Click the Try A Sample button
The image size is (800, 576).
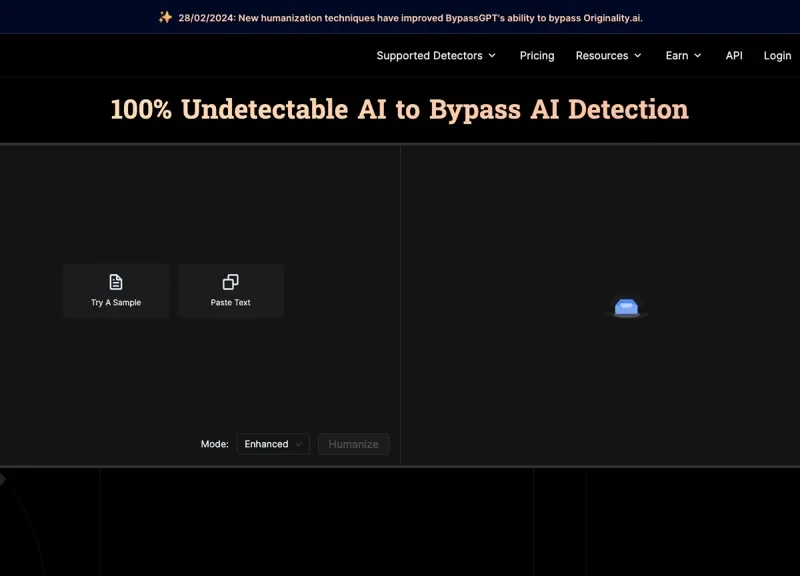(116, 290)
